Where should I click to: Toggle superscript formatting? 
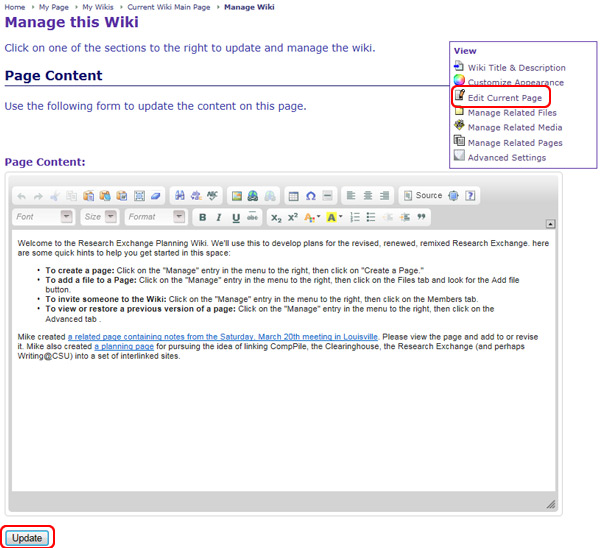(x=293, y=217)
